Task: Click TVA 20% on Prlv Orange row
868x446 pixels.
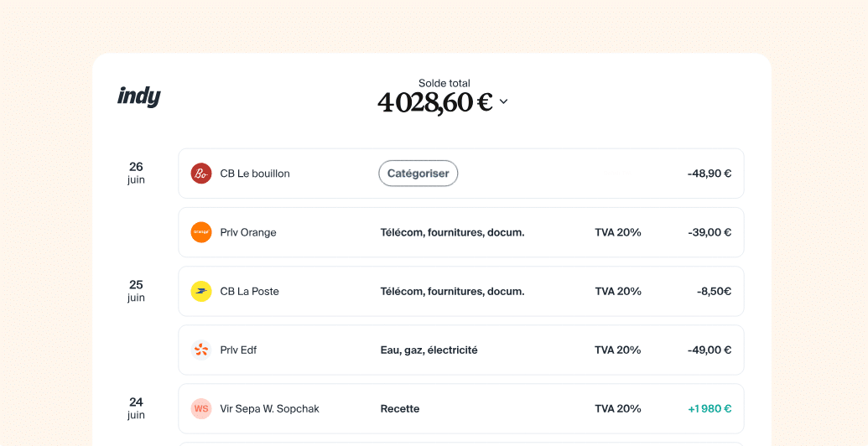Action: click(x=618, y=232)
